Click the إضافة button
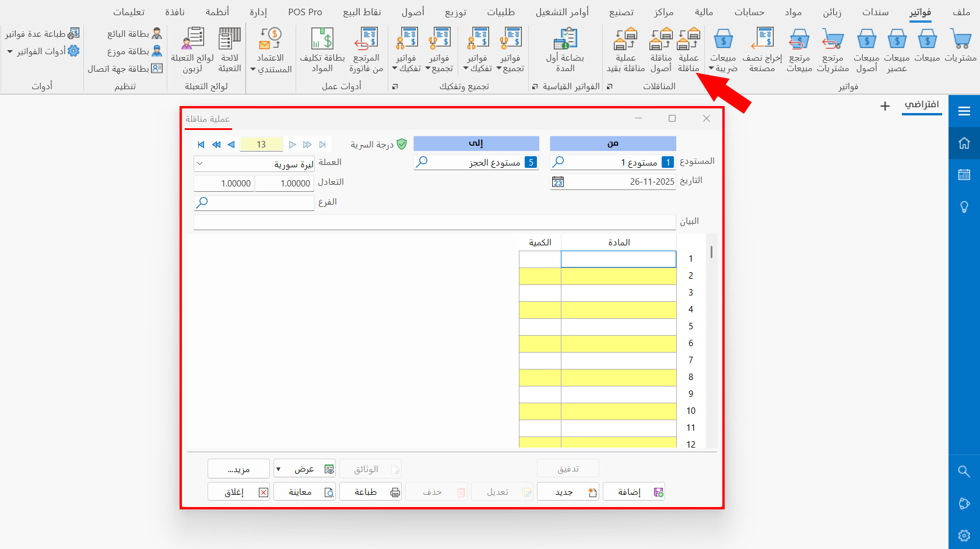This screenshot has width=980, height=549. 633,492
